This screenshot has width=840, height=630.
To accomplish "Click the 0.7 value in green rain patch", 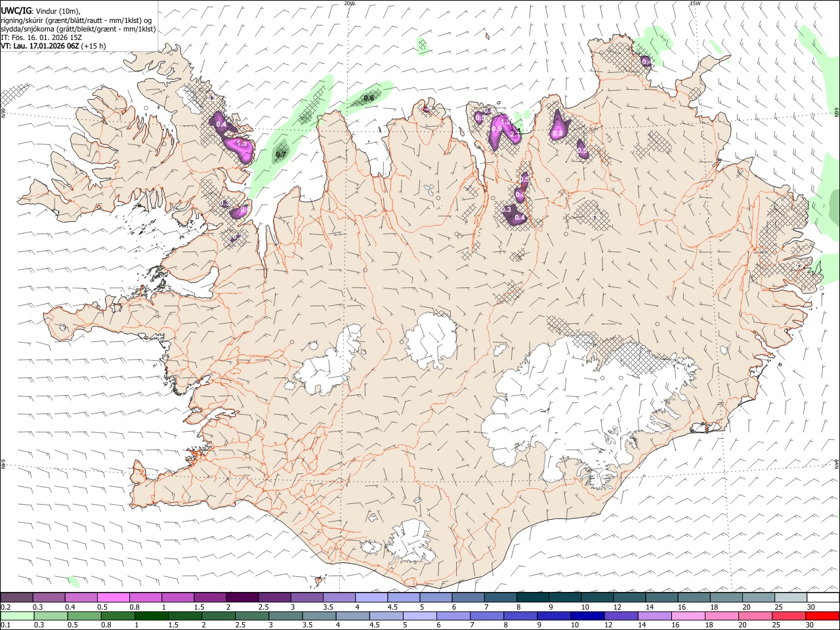I will tap(281, 154).
